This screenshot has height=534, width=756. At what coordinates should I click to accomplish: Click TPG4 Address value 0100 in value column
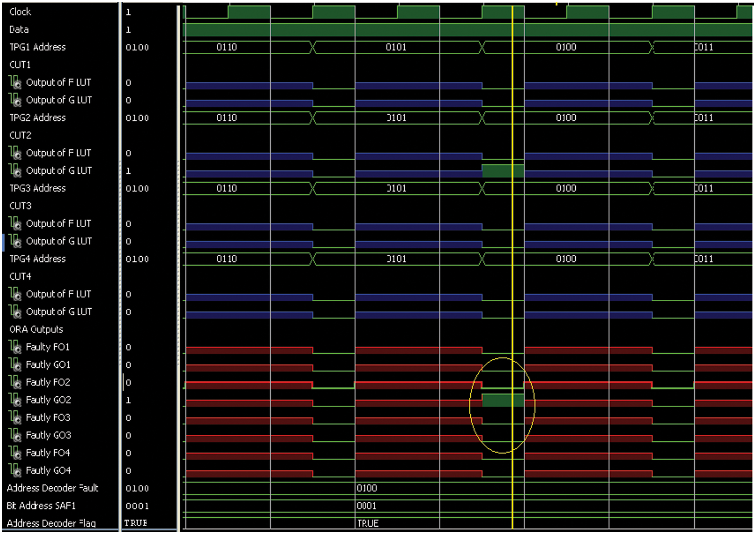(137, 259)
